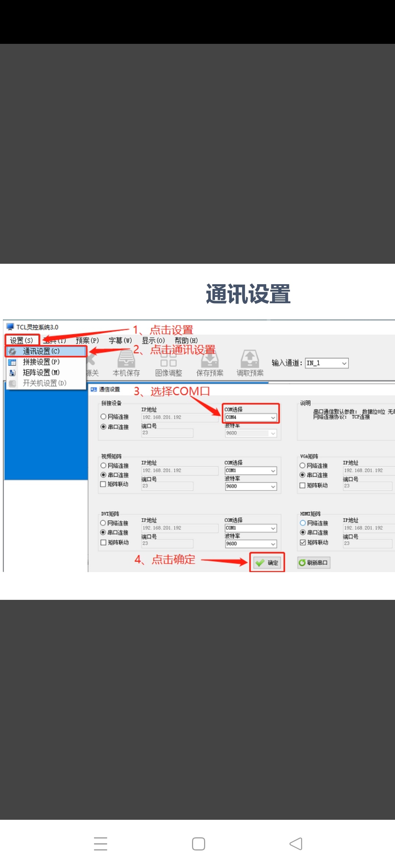Open the 预案(P) menu
395x868 pixels.
pos(87,340)
